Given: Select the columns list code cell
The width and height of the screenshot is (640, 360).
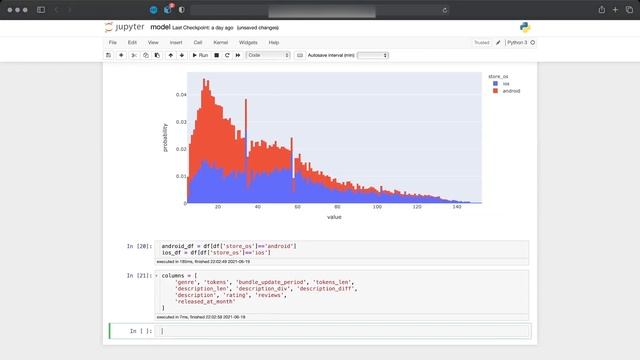Looking at the screenshot, I should click(x=342, y=292).
